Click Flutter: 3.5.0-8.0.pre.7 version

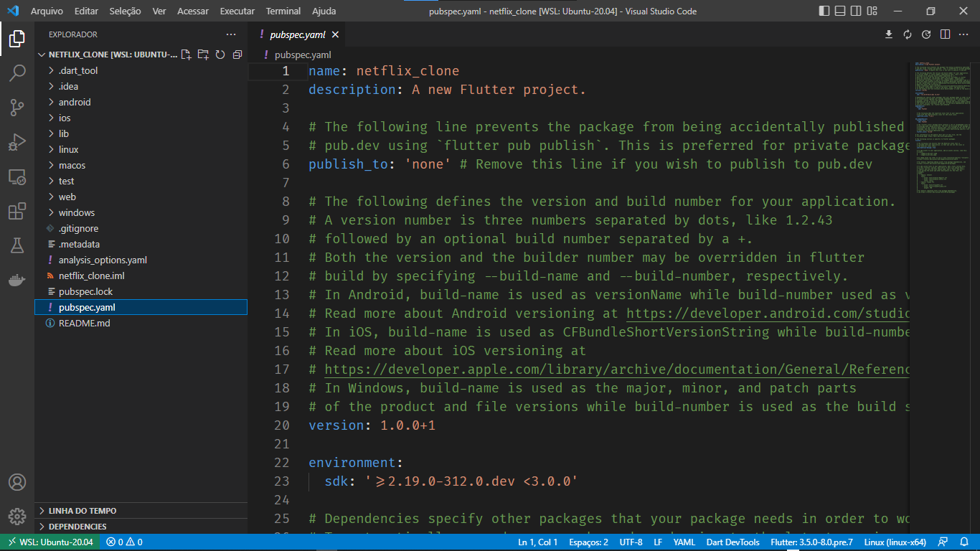pyautogui.click(x=812, y=542)
